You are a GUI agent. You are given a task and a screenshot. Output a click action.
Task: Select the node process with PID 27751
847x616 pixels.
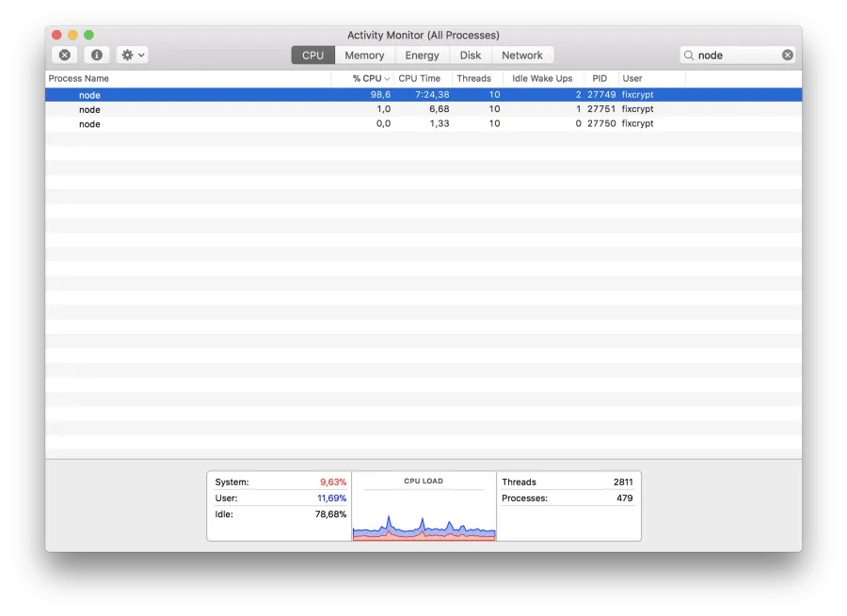(x=423, y=109)
